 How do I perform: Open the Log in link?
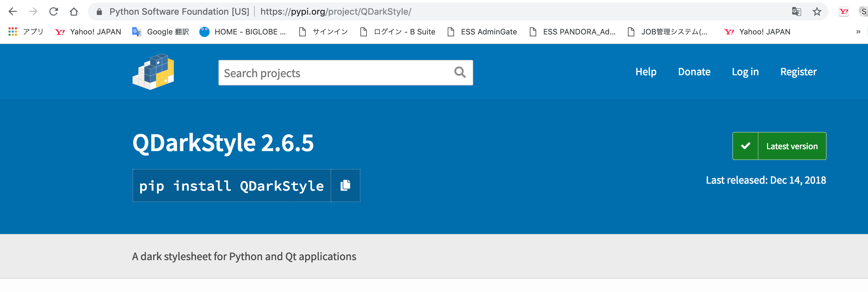pos(745,72)
